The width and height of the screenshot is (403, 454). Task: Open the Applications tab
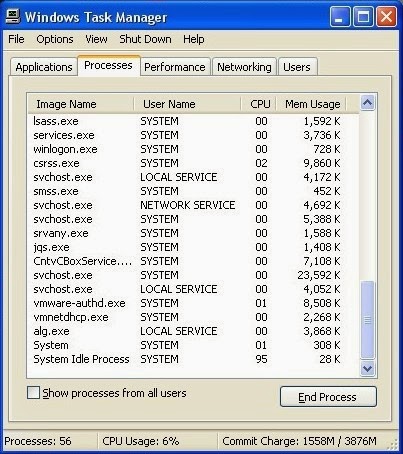(x=44, y=67)
